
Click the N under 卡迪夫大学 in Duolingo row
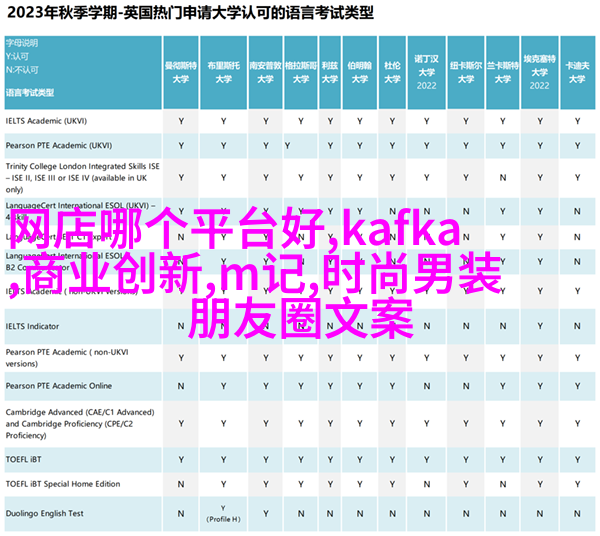[577, 513]
